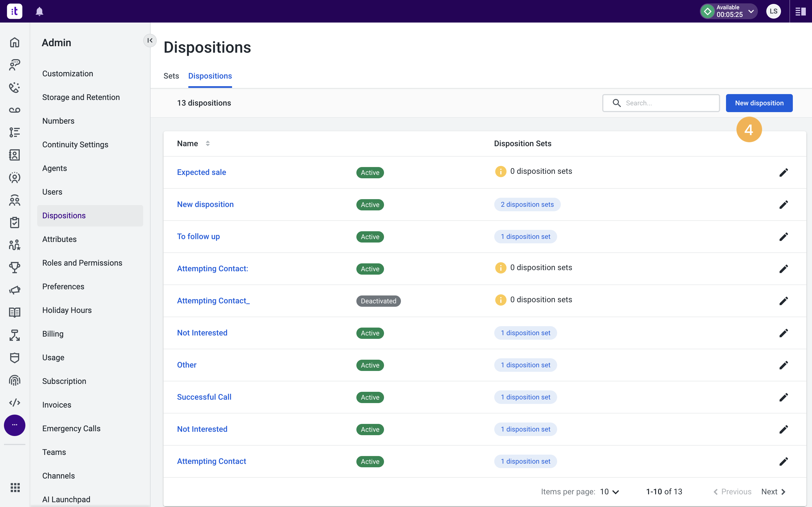The height and width of the screenshot is (507, 812).
Task: Open the Home icon in sidebar
Action: pos(14,43)
